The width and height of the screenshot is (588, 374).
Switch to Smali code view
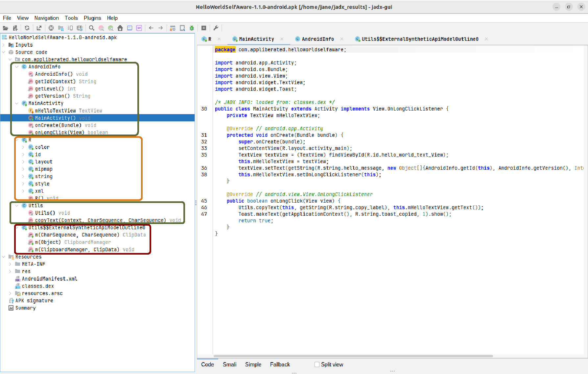(229, 364)
